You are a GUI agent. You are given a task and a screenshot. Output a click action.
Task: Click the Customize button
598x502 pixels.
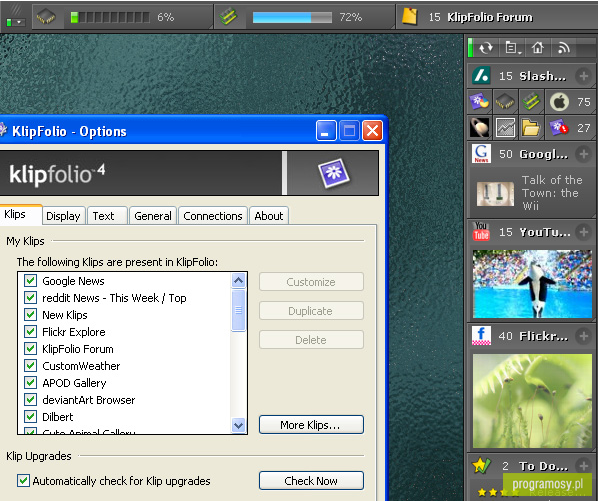tap(311, 282)
